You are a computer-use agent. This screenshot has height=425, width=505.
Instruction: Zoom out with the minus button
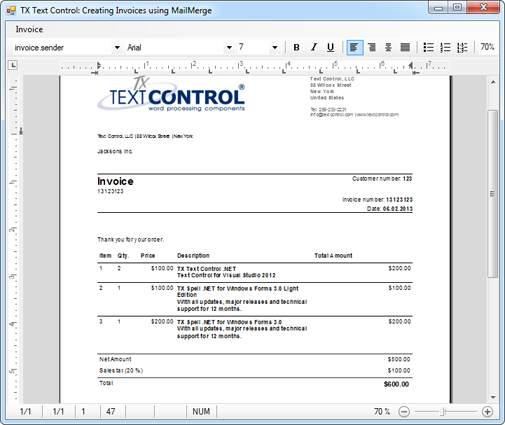pyautogui.click(x=404, y=412)
